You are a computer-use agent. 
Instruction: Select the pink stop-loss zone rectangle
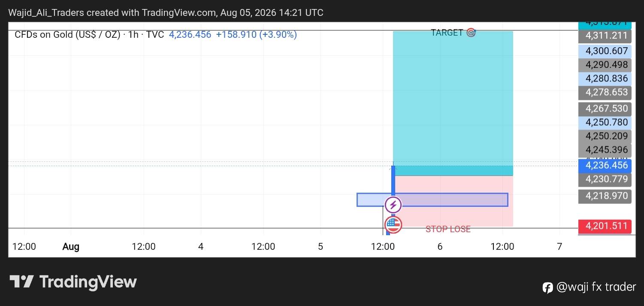(453, 201)
